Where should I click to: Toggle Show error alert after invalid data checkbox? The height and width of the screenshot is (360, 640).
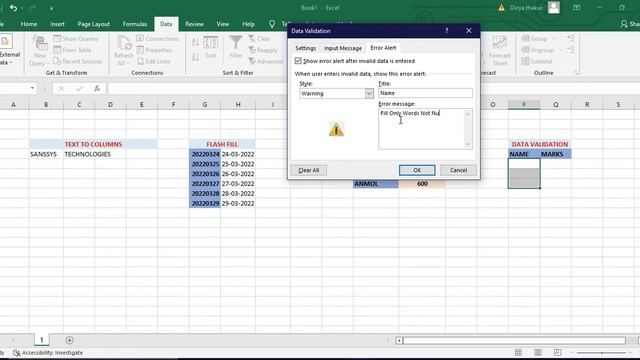pos(298,61)
